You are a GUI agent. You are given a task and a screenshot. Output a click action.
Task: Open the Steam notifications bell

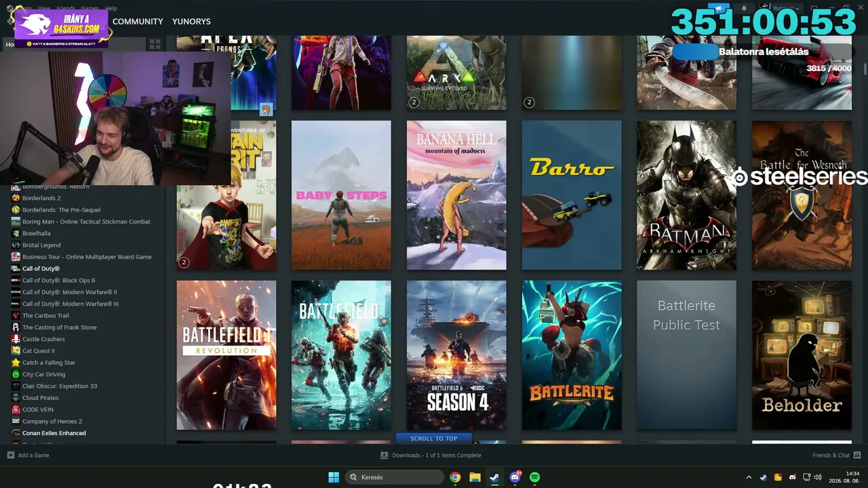744,9
